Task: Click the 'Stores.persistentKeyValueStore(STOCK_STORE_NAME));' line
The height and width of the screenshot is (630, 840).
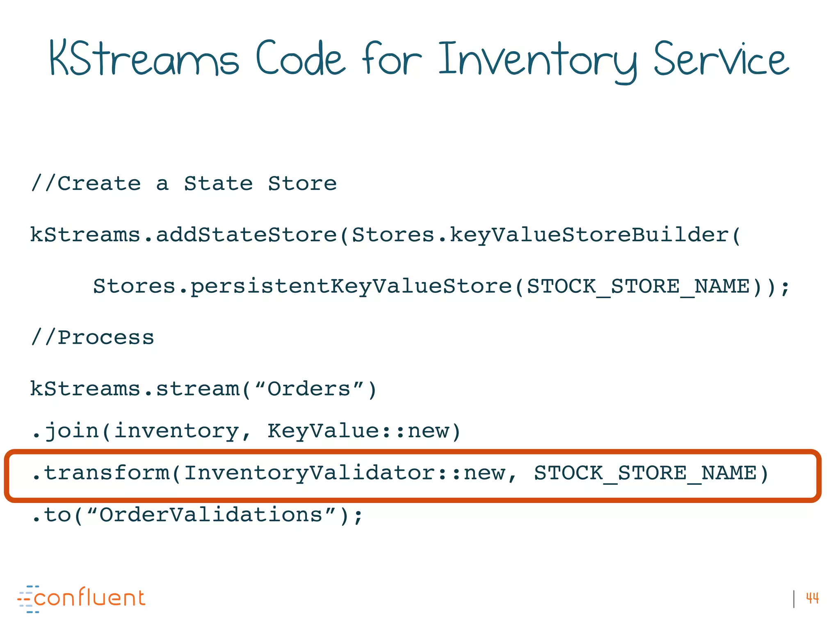Action: [441, 287]
